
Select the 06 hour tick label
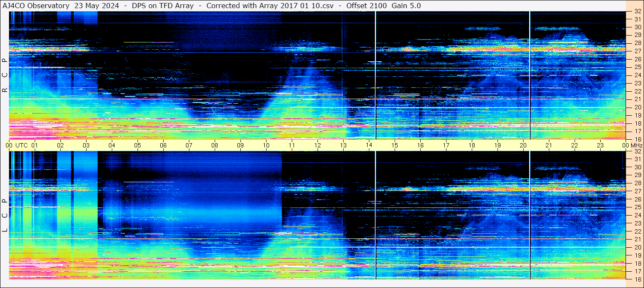[x=163, y=145]
